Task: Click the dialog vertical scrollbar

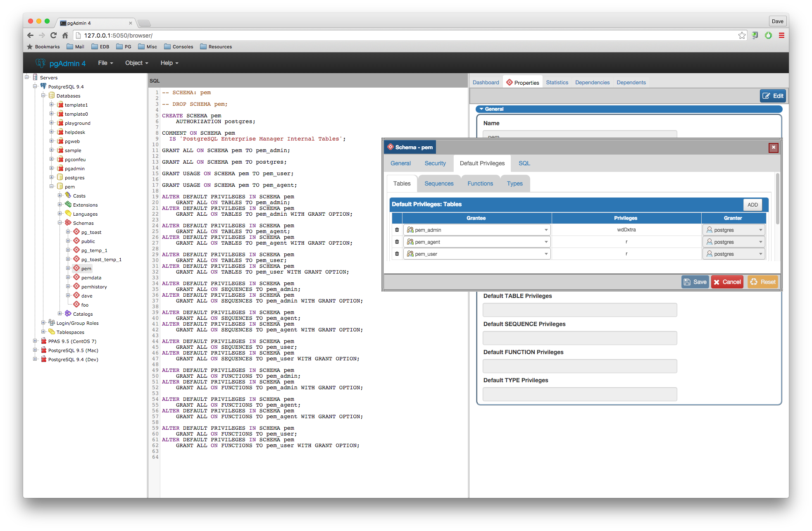Action: tap(777, 198)
